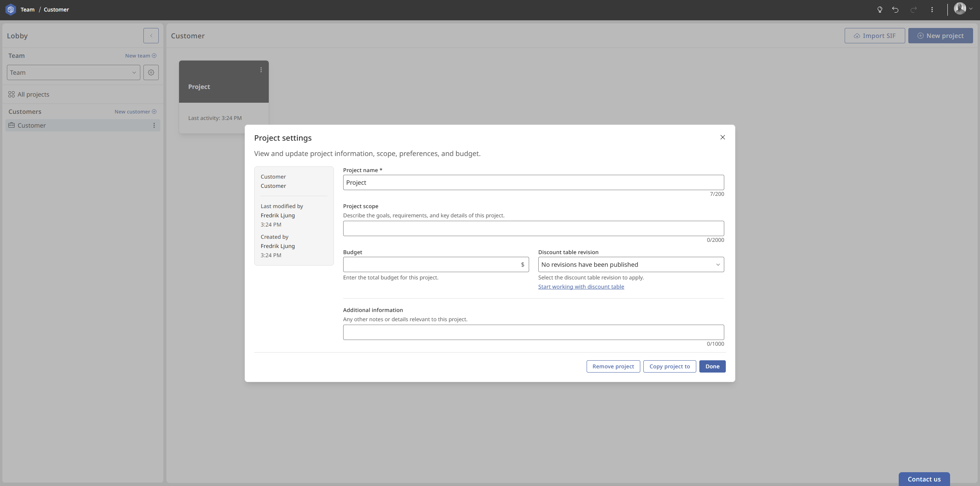The image size is (980, 486).
Task: Open the Customer row options menu
Action: (x=154, y=125)
